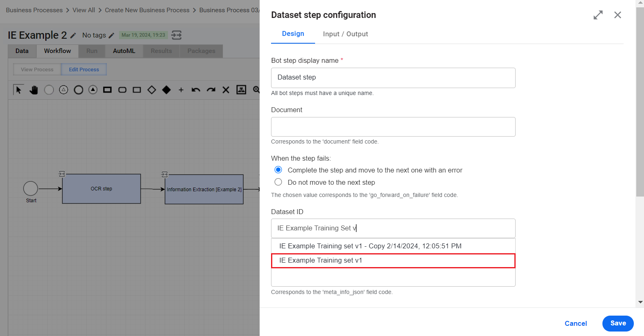Image resolution: width=644 pixels, height=336 pixels.
Task: Click the Document input field
Action: 393,127
